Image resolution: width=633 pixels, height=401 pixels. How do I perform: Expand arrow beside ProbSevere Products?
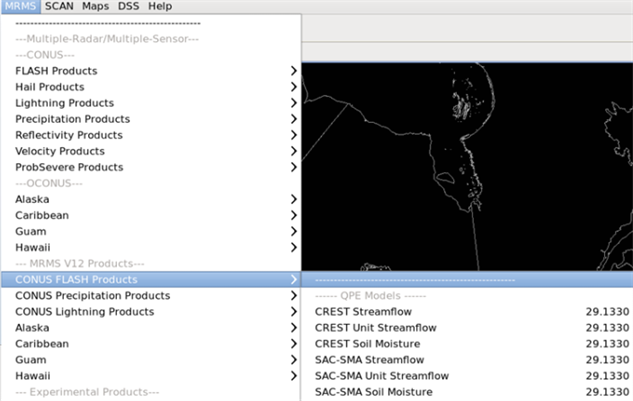pos(293,167)
